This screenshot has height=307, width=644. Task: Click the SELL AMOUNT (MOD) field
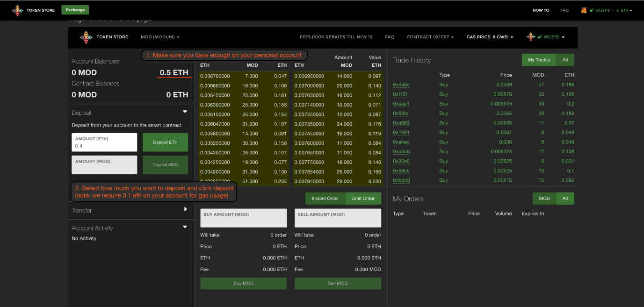pyautogui.click(x=338, y=218)
